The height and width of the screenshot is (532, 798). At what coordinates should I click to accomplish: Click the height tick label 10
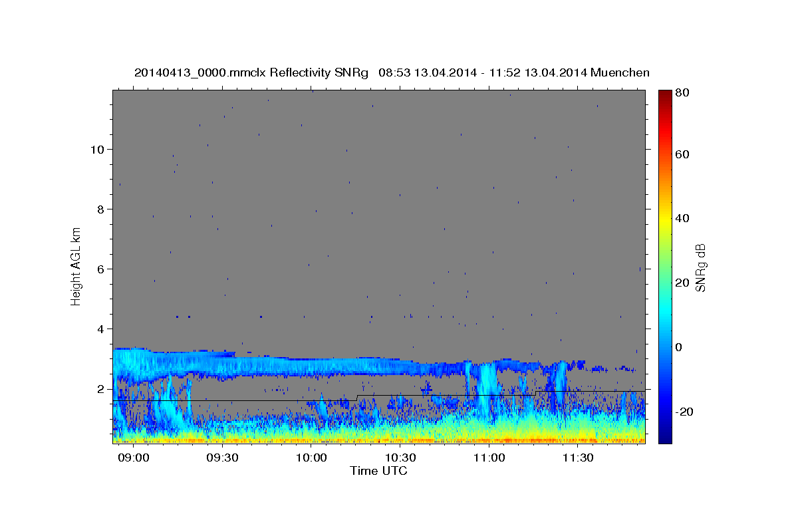(98, 150)
